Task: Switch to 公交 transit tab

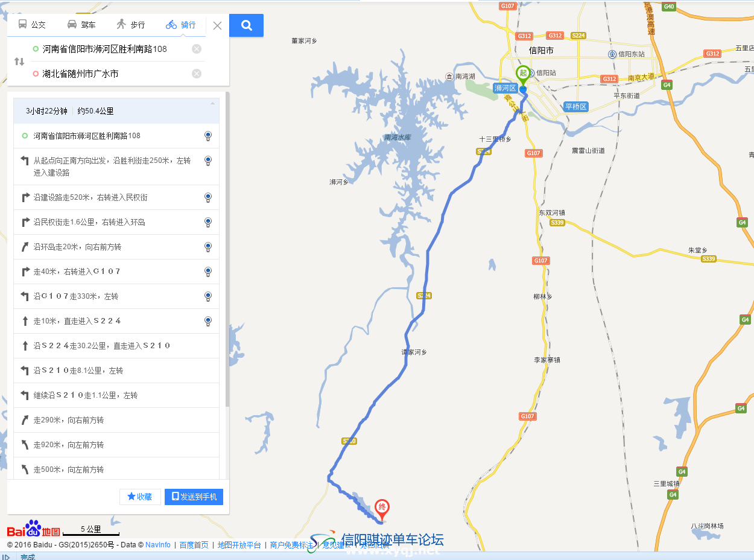Action: (32, 25)
